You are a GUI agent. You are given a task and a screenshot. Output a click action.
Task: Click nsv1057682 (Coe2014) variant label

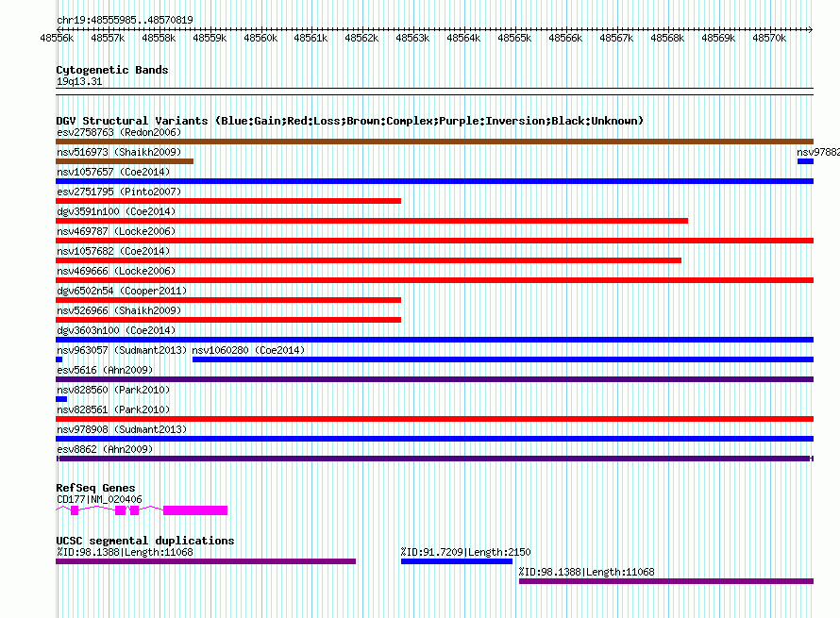tap(113, 251)
